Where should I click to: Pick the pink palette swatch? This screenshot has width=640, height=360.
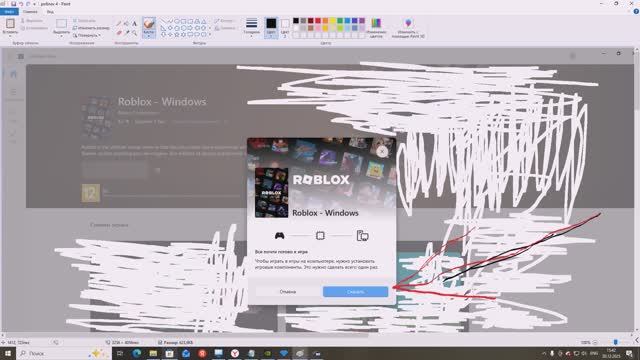318,28
